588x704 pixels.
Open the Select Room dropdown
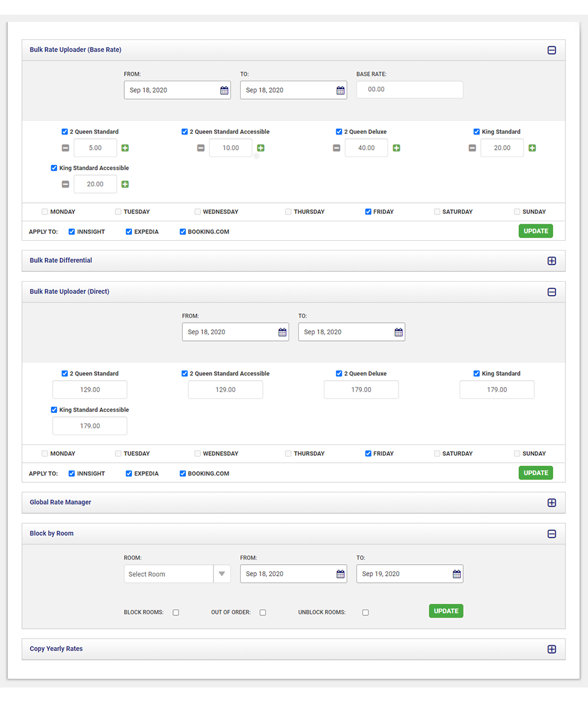[177, 574]
